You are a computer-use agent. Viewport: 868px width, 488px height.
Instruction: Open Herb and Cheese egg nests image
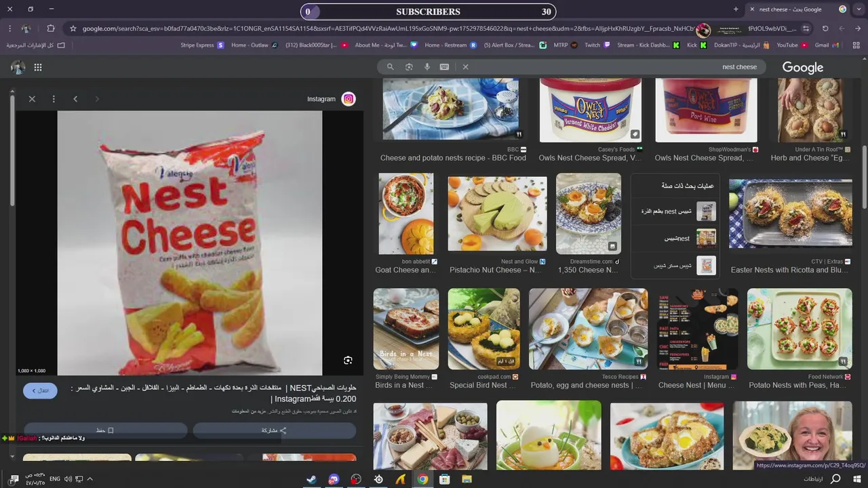pyautogui.click(x=810, y=110)
